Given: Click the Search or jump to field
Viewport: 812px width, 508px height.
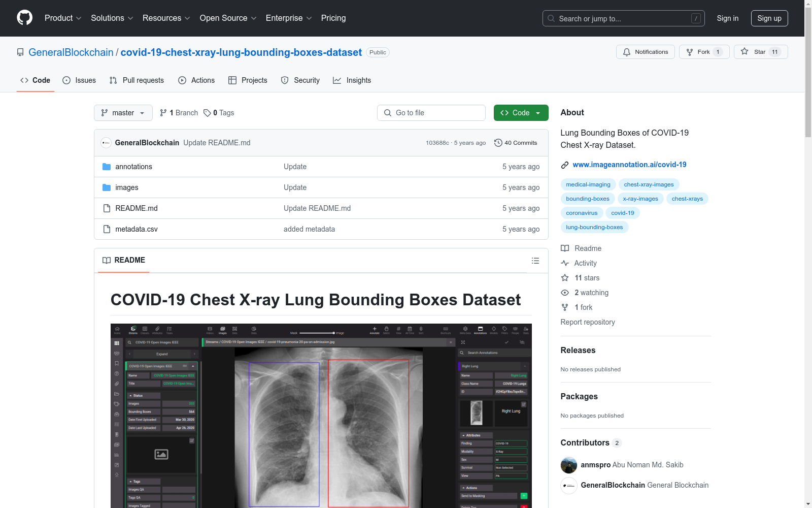Looking at the screenshot, I should pyautogui.click(x=624, y=18).
